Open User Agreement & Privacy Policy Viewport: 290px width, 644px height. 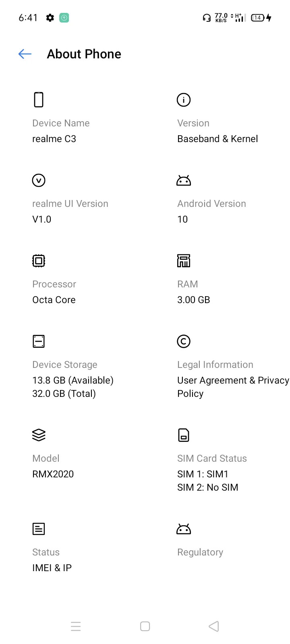pos(233,387)
